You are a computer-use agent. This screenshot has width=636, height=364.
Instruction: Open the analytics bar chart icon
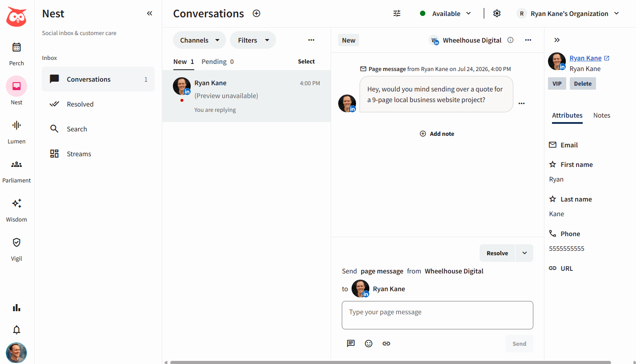[x=16, y=308]
